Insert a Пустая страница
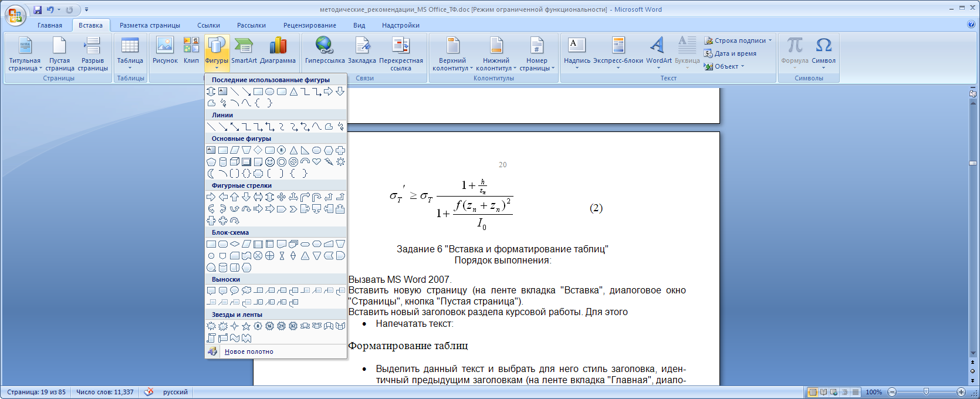This screenshot has height=399, width=980. [x=59, y=53]
